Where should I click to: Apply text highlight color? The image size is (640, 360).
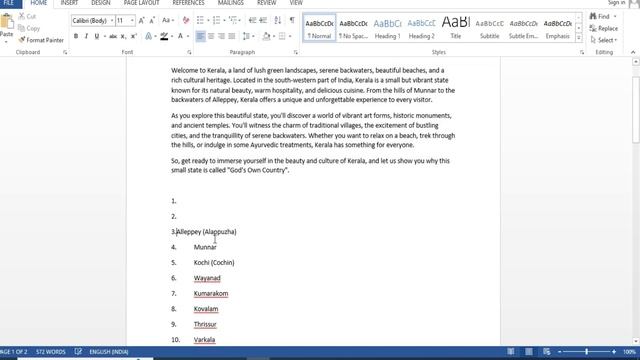pos(164,36)
